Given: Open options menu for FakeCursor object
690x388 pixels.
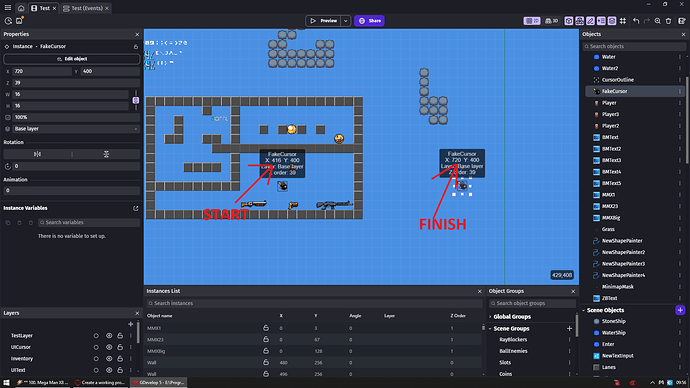Looking at the screenshot, I should pyautogui.click(x=680, y=92).
